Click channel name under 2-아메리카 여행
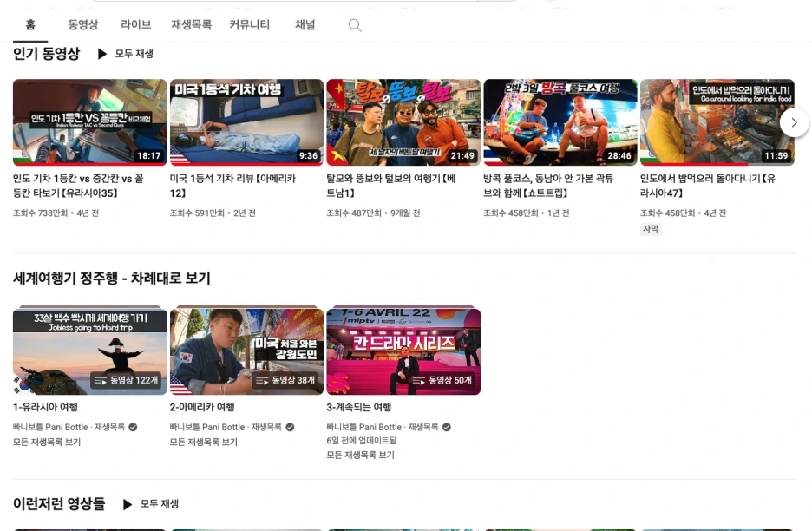Viewport: 812px width, 531px height. [x=207, y=427]
